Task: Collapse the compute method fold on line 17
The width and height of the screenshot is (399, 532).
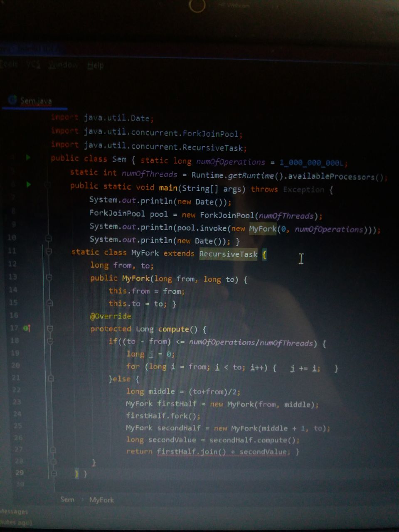Action: 50,328
